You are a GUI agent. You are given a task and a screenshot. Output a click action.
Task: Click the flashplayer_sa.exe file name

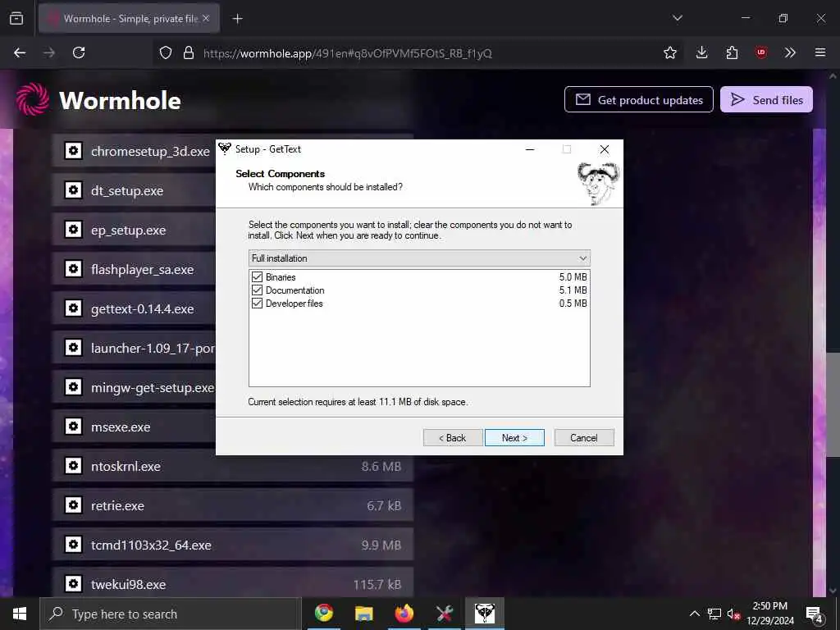[142, 269]
